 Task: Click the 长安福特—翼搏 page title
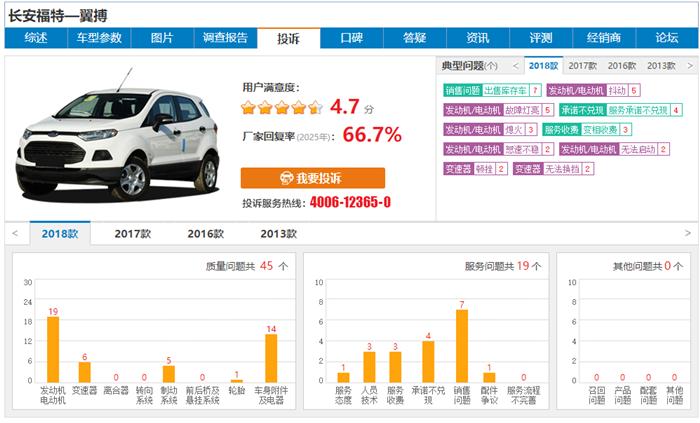pos(58,16)
